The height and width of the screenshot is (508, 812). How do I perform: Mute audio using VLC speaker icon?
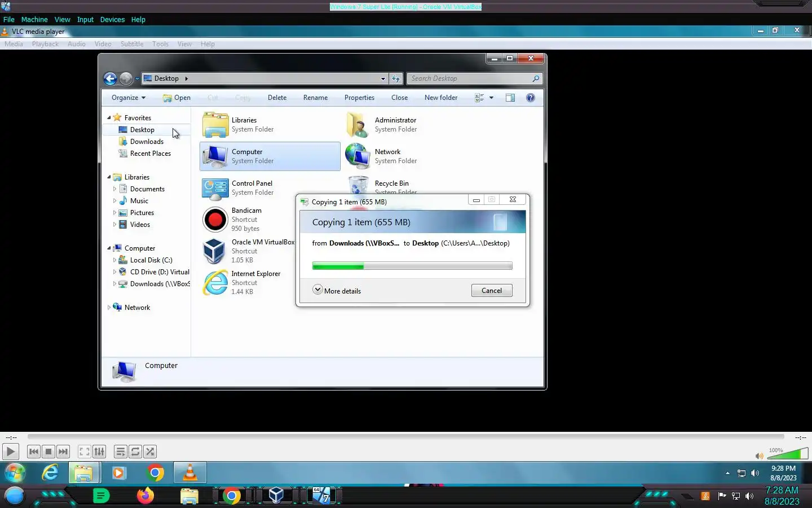click(x=759, y=456)
